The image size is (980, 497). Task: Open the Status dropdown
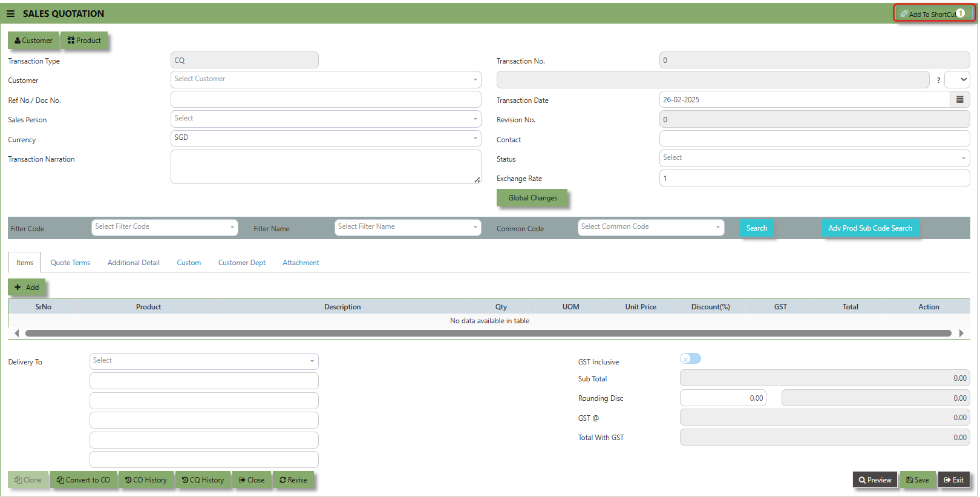(814, 158)
